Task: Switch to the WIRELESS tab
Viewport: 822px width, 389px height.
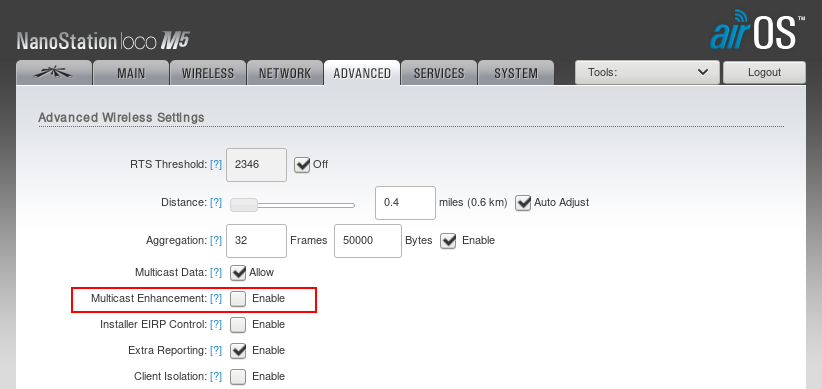Action: 208,73
